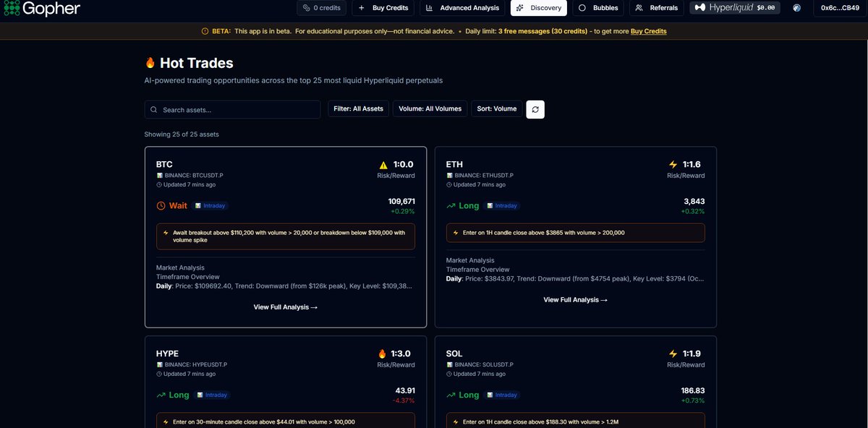Click the Wait clock icon on BTC card

[161, 206]
